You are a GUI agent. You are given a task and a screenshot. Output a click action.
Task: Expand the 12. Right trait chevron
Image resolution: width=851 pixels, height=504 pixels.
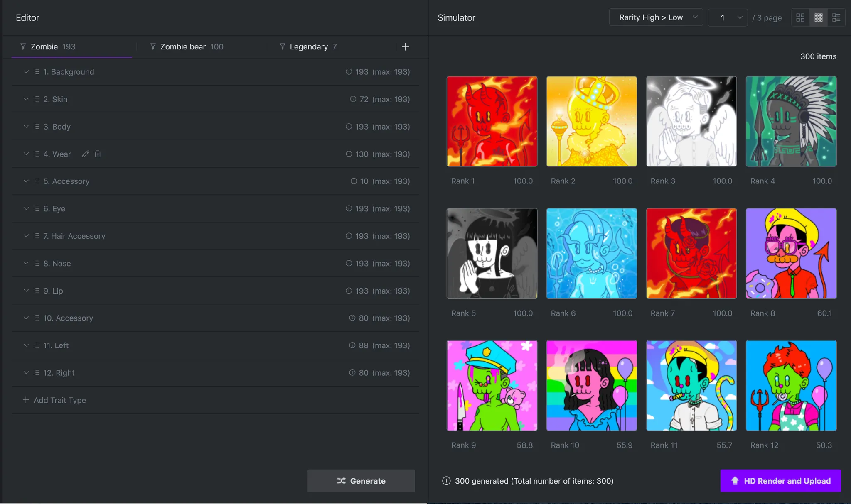pyautogui.click(x=26, y=373)
